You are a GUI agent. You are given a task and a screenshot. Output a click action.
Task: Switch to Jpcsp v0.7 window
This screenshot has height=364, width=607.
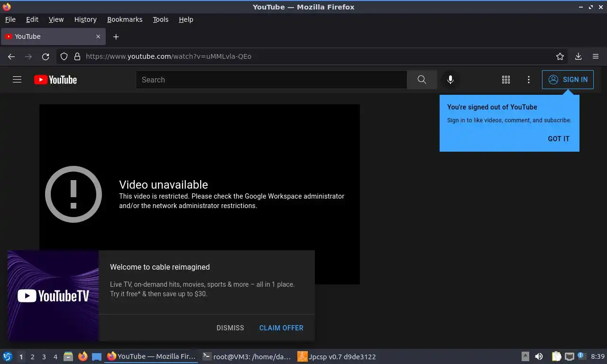click(337, 356)
